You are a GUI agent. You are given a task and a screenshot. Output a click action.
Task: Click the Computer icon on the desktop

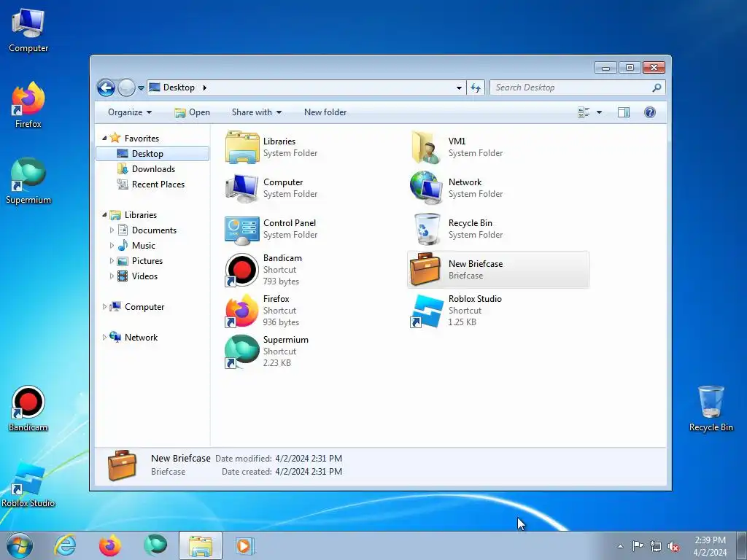(28, 30)
